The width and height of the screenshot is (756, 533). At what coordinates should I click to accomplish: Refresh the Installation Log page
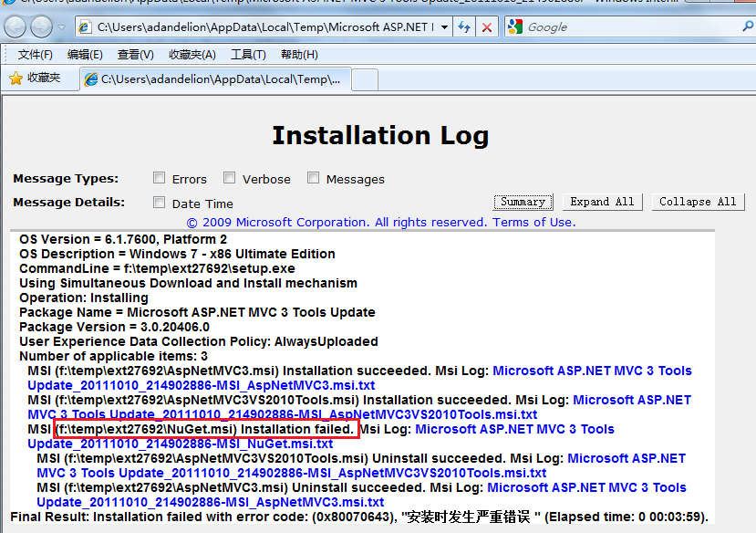[463, 27]
